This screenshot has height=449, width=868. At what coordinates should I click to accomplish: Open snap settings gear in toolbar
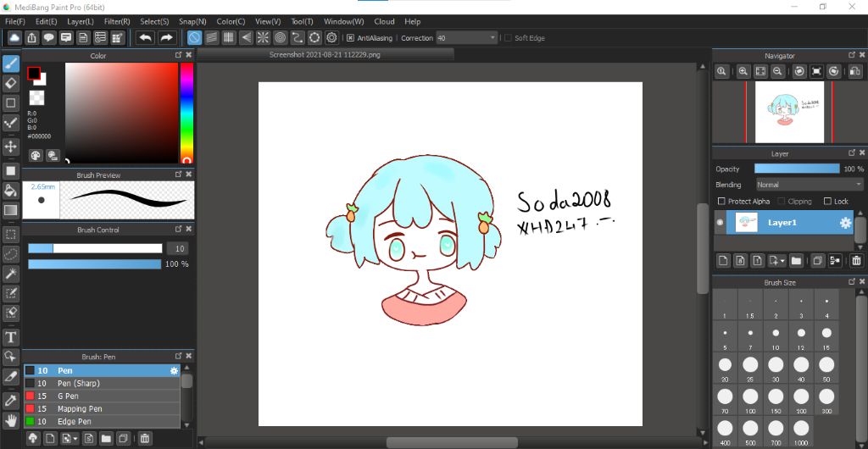point(331,37)
